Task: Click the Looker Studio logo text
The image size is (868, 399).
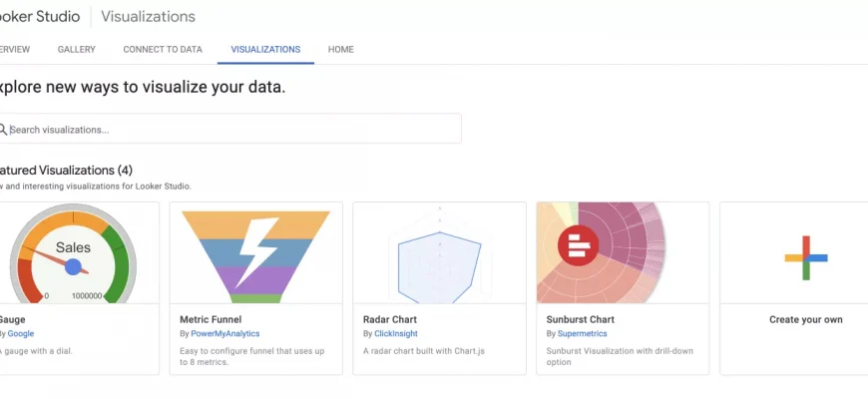Action: pos(40,17)
